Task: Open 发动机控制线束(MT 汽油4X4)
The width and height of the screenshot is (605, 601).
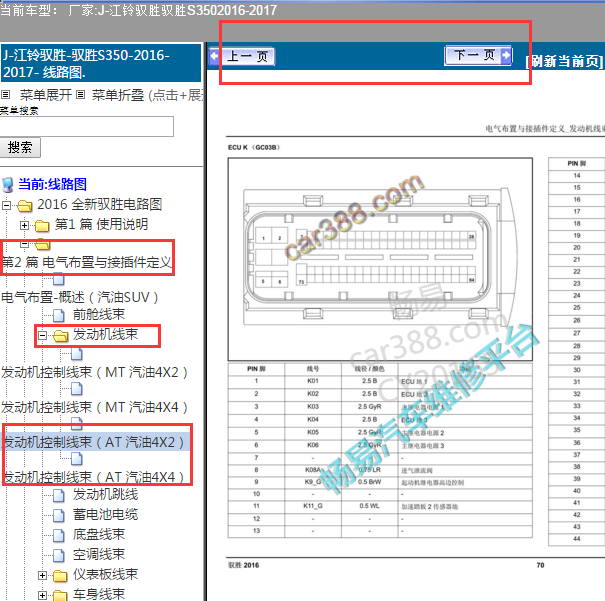Action: click(x=95, y=407)
